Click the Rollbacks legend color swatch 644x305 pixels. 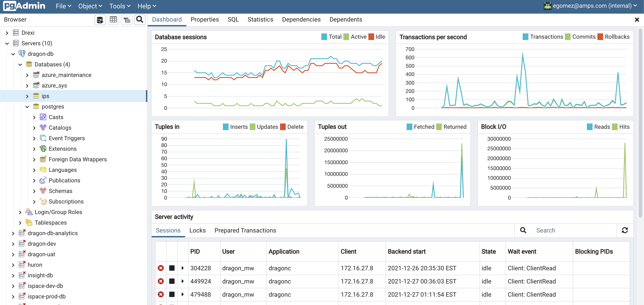pyautogui.click(x=600, y=37)
